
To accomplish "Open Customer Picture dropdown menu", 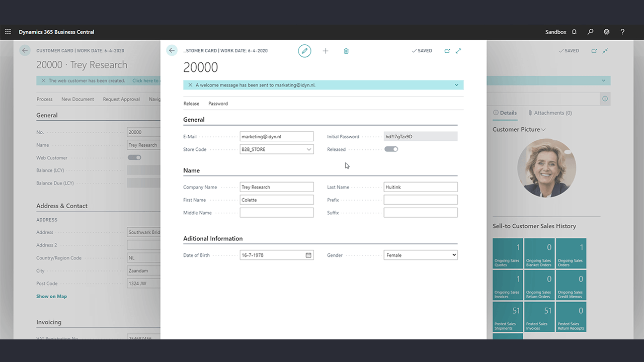I will coord(543,130).
